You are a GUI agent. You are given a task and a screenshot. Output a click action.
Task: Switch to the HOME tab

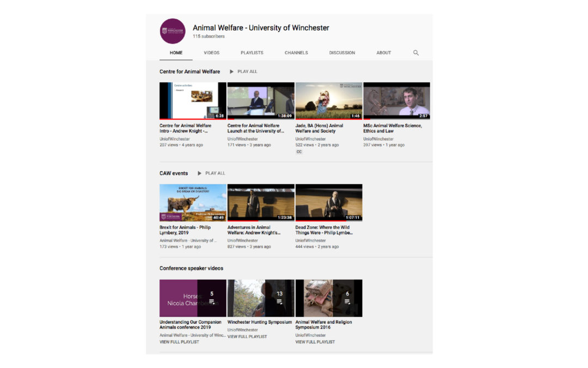pos(176,53)
